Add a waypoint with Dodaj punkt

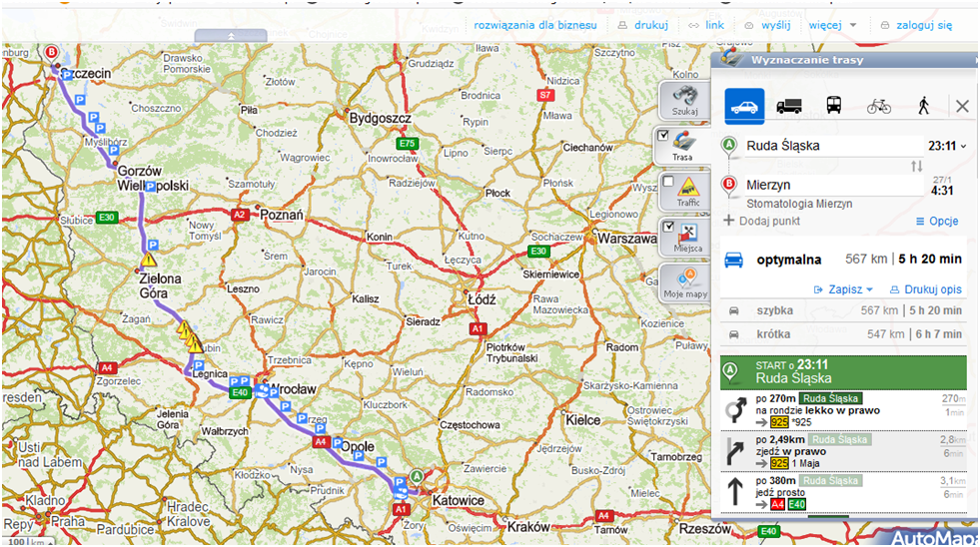tap(762, 221)
